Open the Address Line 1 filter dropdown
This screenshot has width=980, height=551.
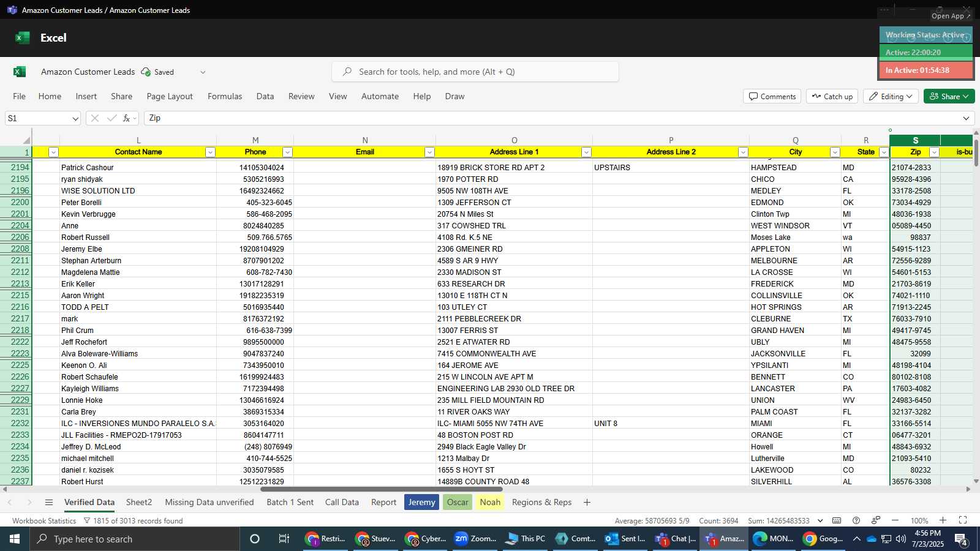click(586, 152)
